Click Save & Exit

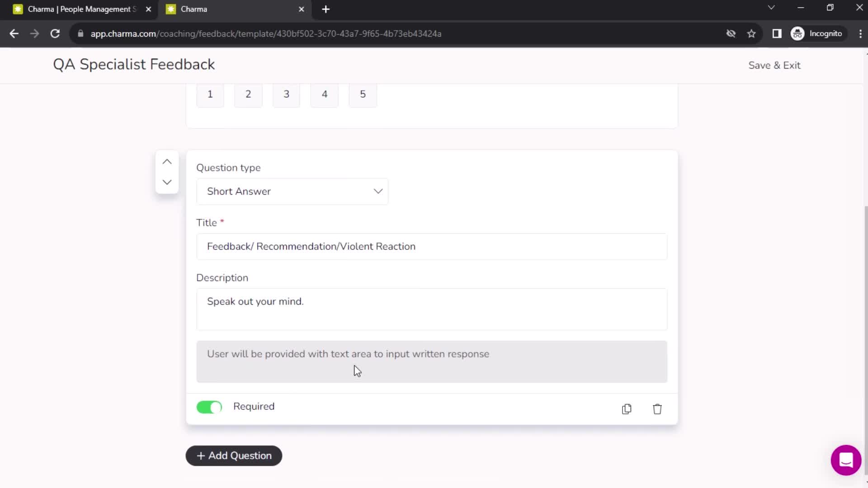(x=774, y=65)
